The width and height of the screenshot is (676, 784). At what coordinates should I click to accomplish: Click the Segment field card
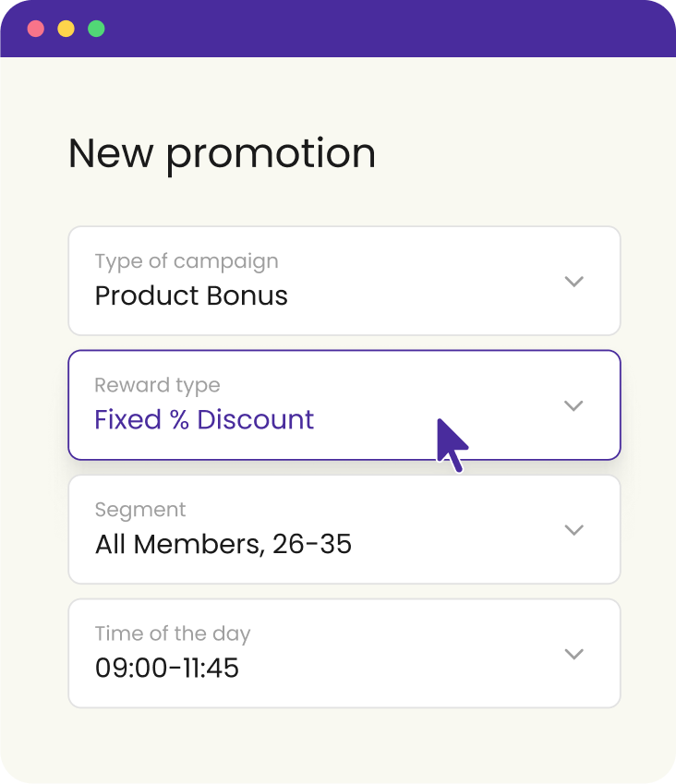344,529
